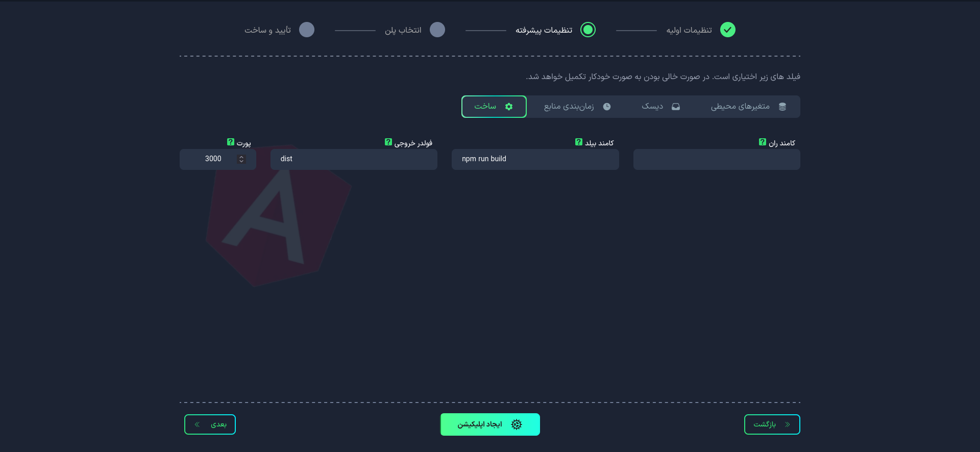Click the double chevron in بعدی button

[197, 424]
